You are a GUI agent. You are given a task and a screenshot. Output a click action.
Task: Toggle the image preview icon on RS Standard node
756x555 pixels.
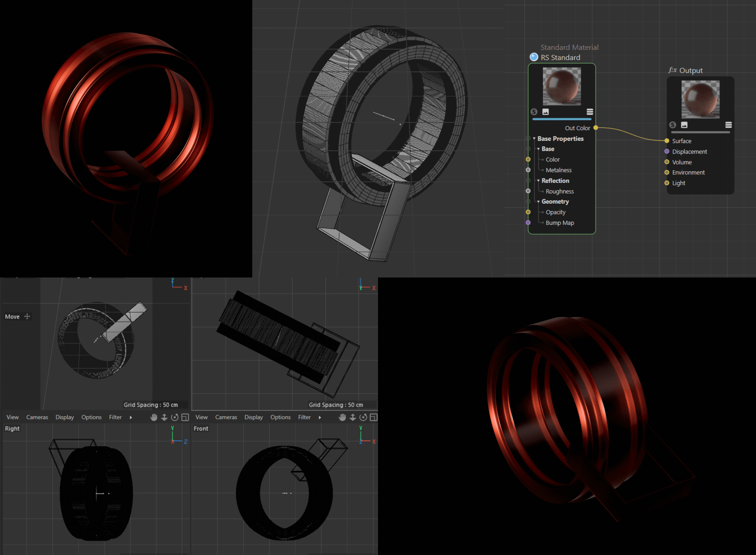(546, 112)
